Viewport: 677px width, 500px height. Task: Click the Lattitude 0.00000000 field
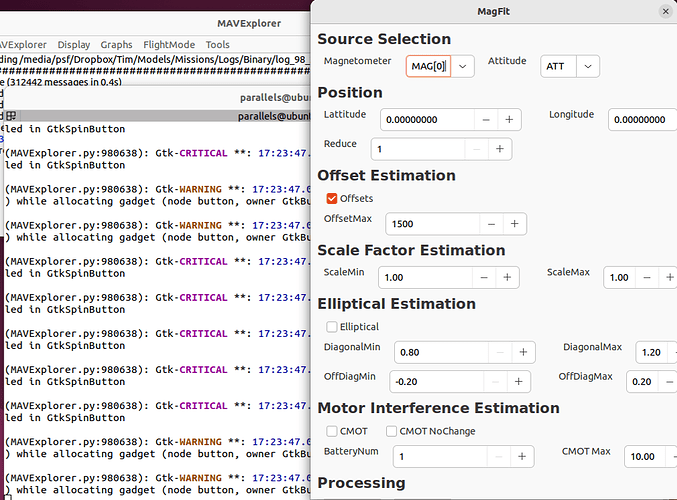click(427, 120)
